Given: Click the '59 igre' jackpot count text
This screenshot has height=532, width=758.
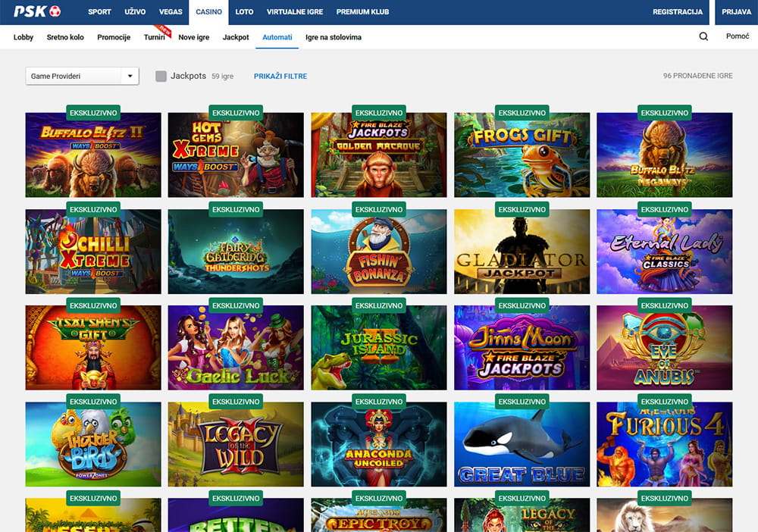Looking at the screenshot, I should tap(222, 77).
